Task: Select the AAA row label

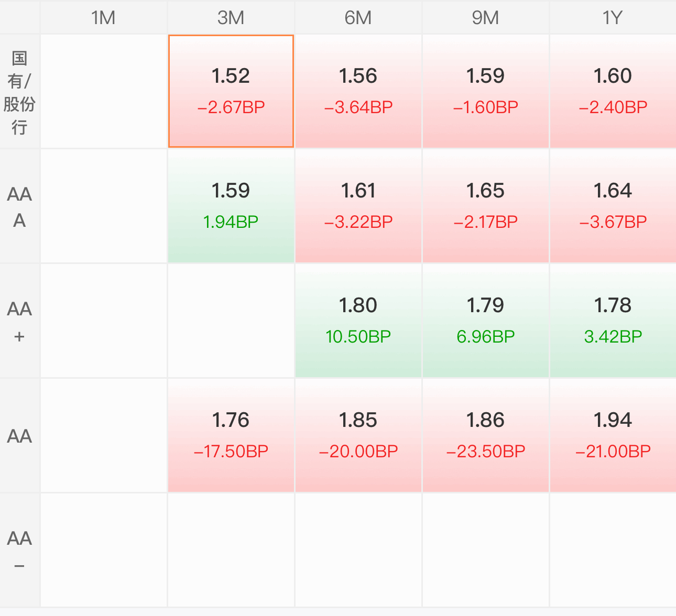Action: click(19, 206)
